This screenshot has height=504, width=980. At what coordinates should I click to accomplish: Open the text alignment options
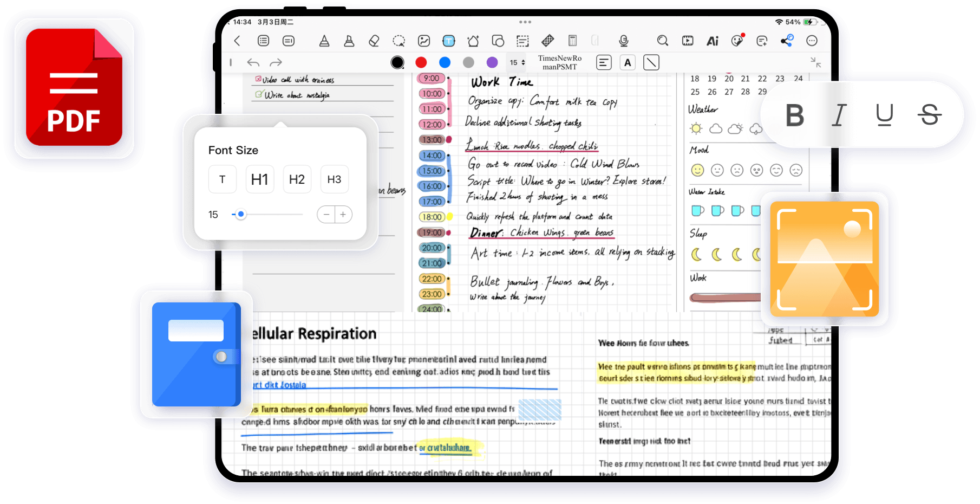[604, 63]
